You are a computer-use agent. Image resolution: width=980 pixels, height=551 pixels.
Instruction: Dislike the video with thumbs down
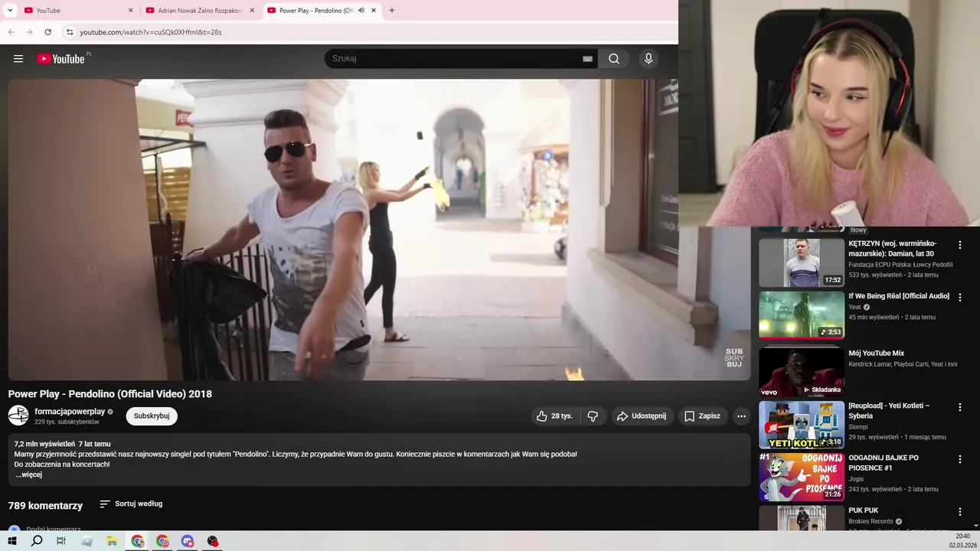593,416
